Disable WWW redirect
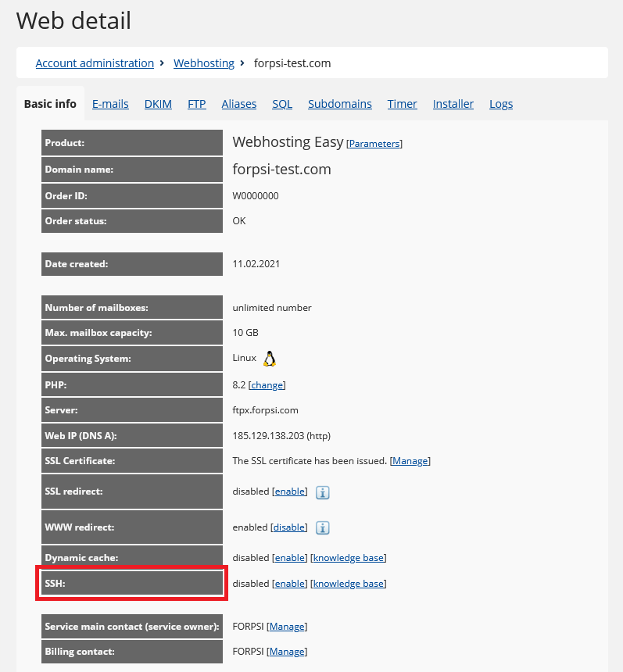 (x=289, y=527)
